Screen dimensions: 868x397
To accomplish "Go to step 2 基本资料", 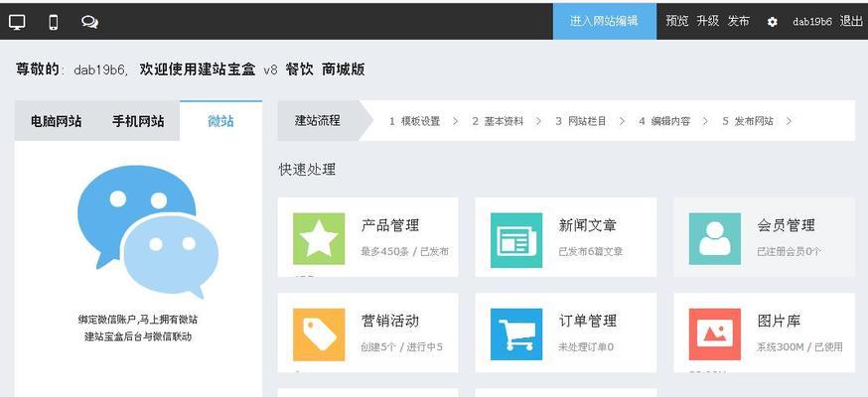I will point(498,122).
